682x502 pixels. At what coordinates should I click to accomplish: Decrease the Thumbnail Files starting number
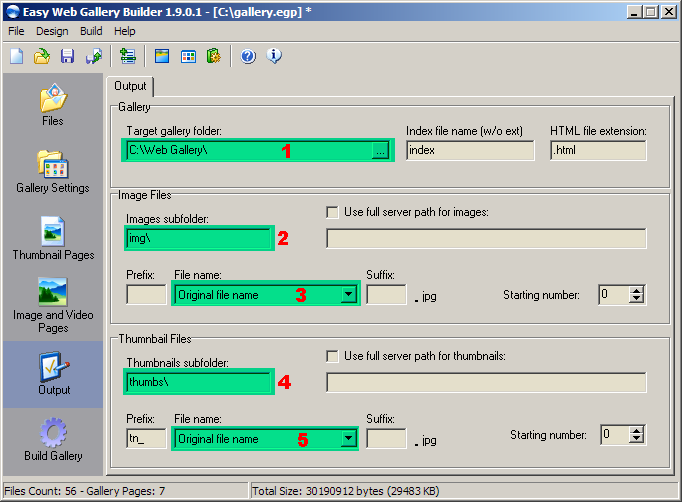637,438
